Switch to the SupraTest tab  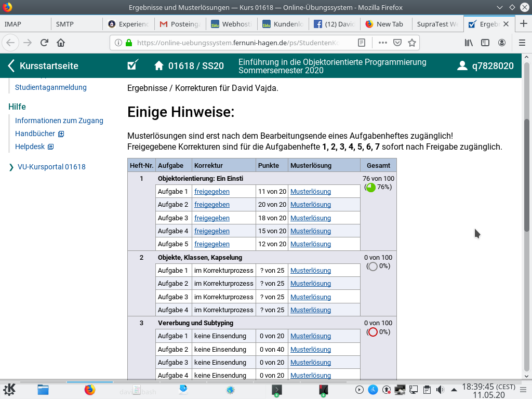(x=438, y=24)
